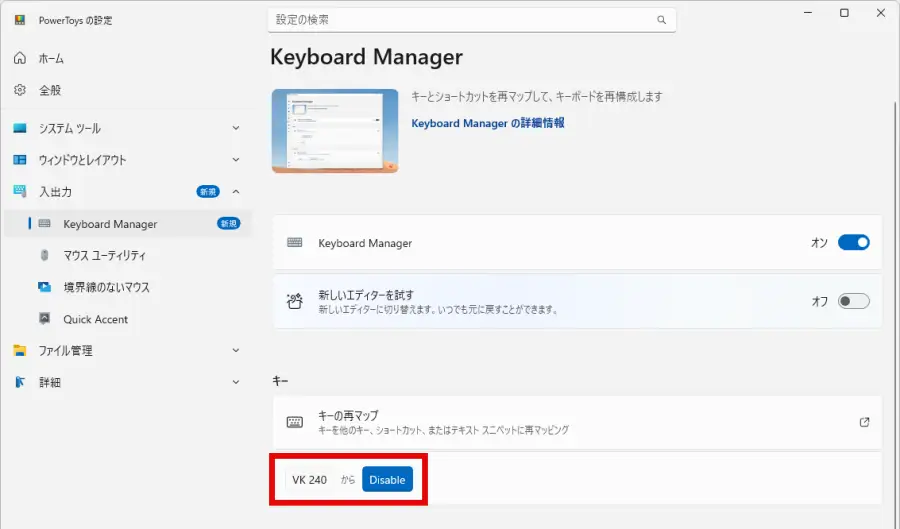
Task: Expand the システム ツール section chevron
Action: pos(236,128)
